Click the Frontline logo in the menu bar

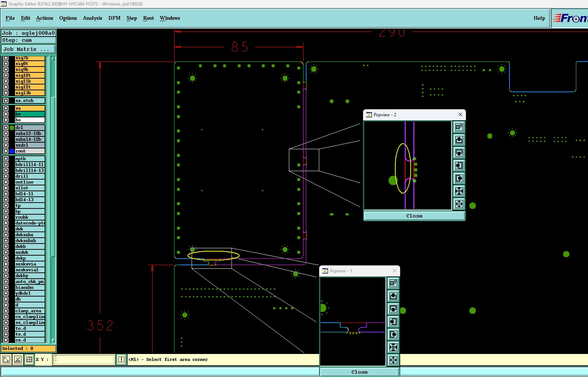tap(570, 18)
